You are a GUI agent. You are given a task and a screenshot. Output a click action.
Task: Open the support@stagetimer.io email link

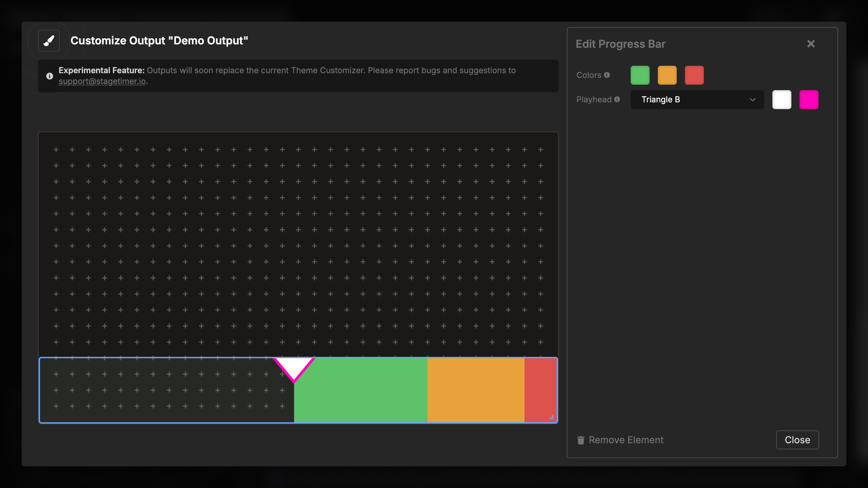[x=103, y=81]
